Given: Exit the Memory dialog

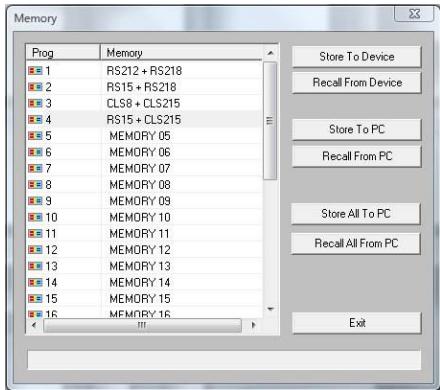Looking at the screenshot, I should tap(357, 323).
